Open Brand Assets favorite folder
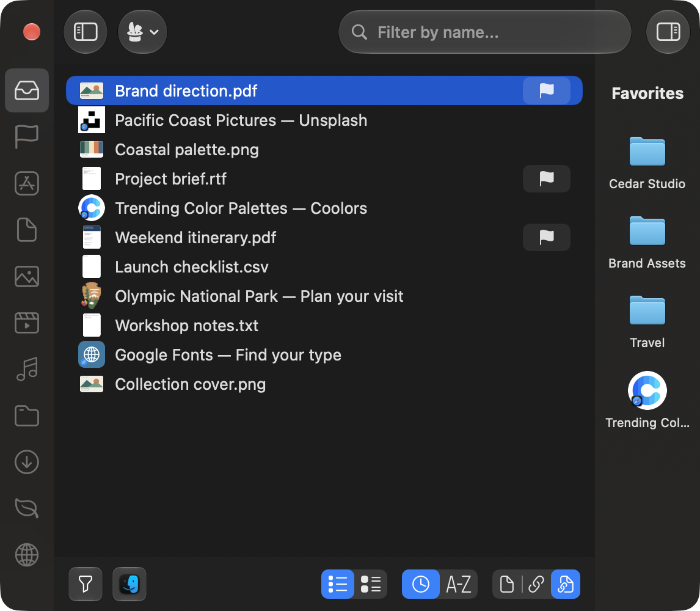 point(647,243)
